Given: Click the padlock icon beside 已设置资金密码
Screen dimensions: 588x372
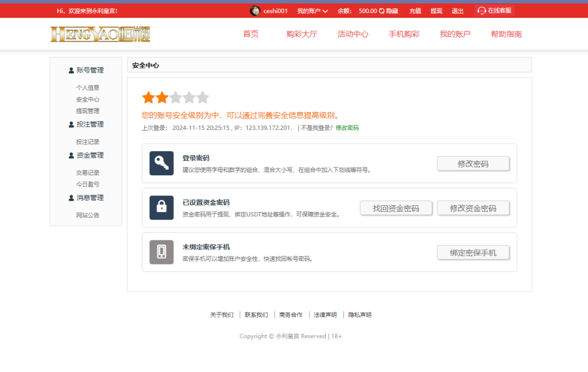Looking at the screenshot, I should click(x=161, y=207).
